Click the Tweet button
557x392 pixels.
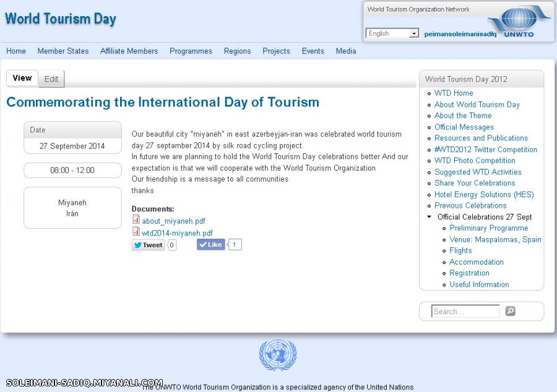tap(149, 245)
